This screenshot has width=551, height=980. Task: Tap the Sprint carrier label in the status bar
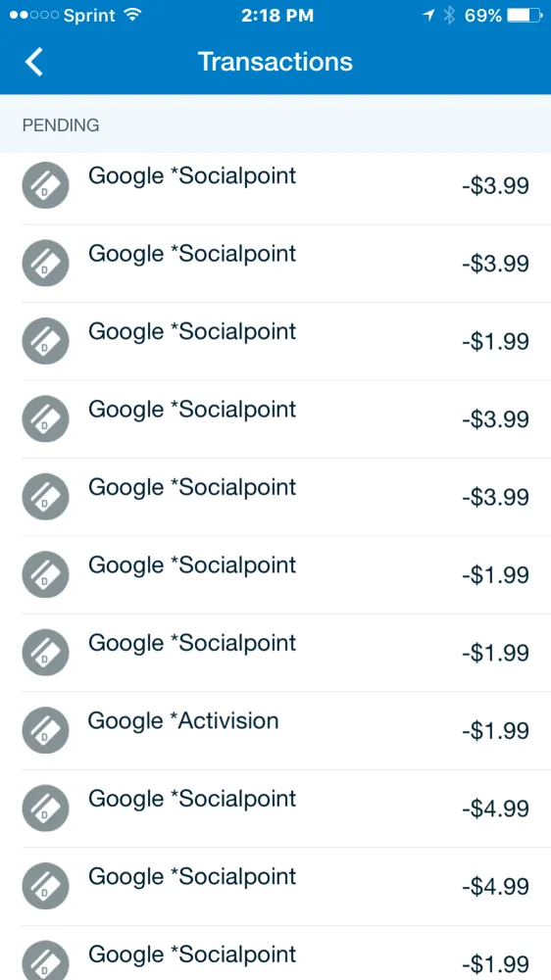[90, 16]
